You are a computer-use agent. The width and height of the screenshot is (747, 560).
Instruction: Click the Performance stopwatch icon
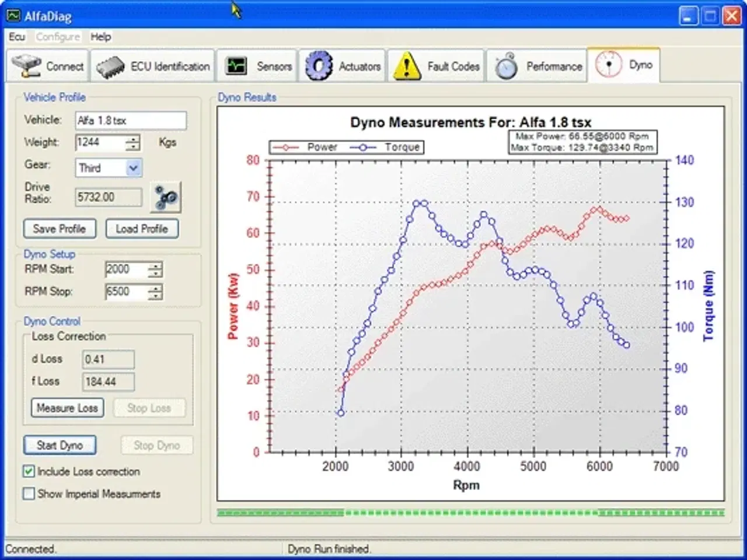[x=506, y=66]
